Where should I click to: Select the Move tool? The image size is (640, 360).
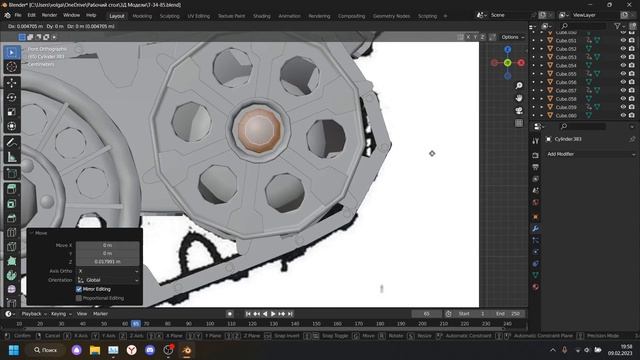pyautogui.click(x=11, y=83)
